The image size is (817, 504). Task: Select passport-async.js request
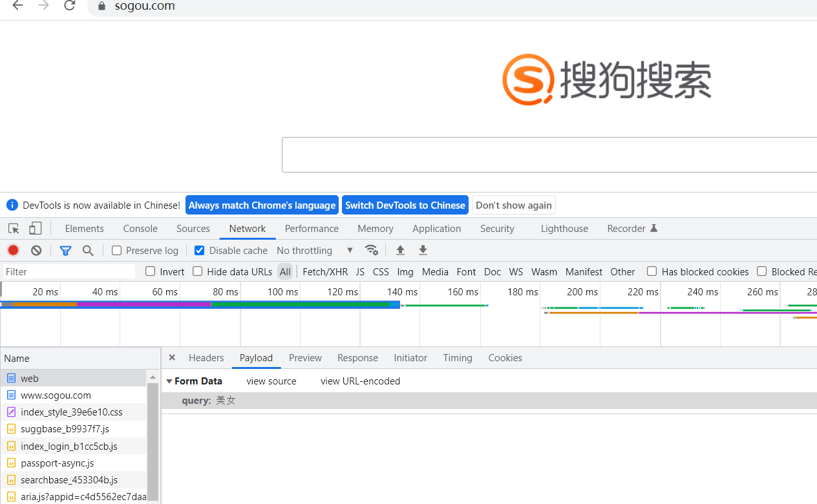point(73,463)
